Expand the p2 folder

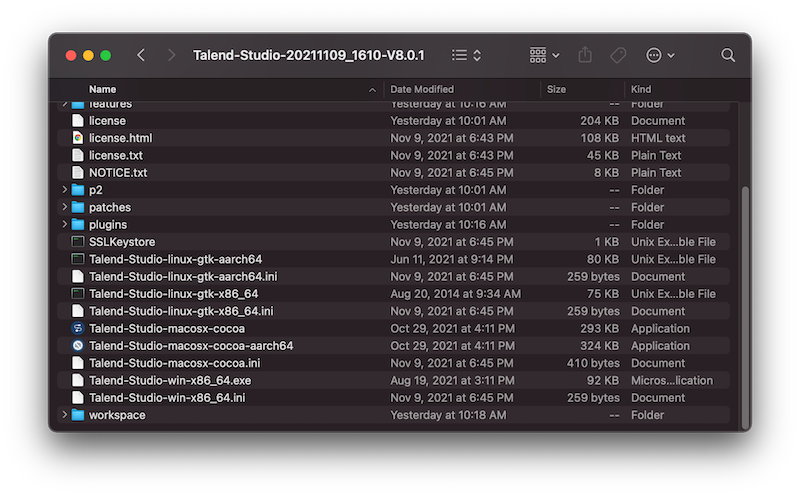point(65,190)
